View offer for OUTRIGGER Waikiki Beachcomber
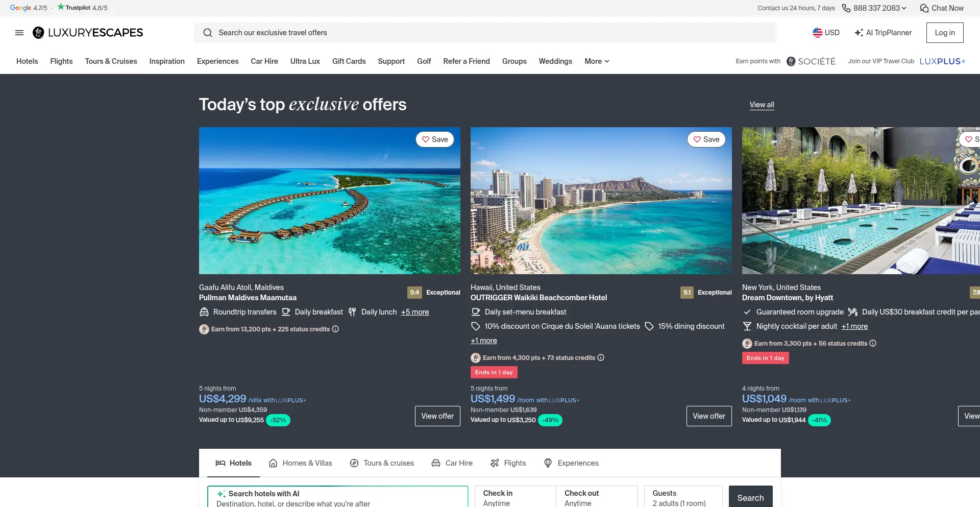The width and height of the screenshot is (980, 507). (x=709, y=416)
